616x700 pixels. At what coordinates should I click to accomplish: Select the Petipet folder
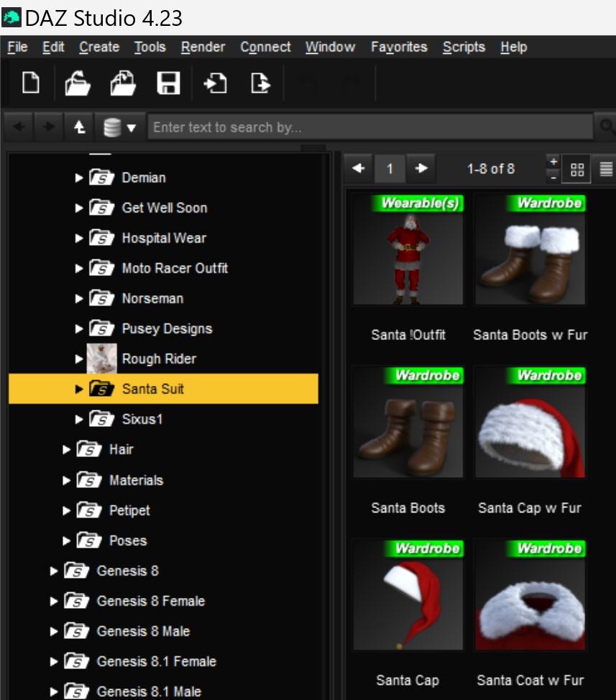[x=129, y=510]
